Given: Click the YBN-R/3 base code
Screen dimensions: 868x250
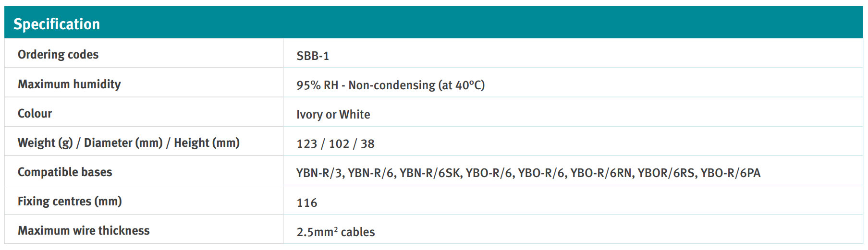Looking at the screenshot, I should coord(319,173).
